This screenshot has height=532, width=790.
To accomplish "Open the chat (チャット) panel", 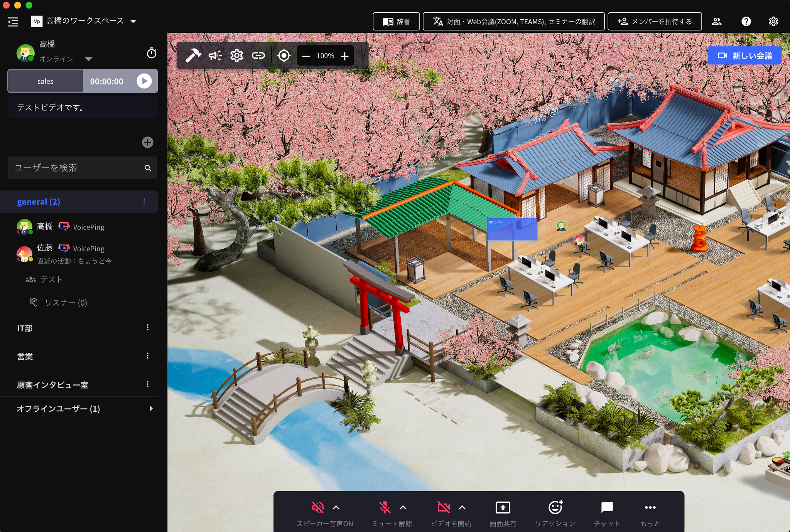I will coord(606,508).
